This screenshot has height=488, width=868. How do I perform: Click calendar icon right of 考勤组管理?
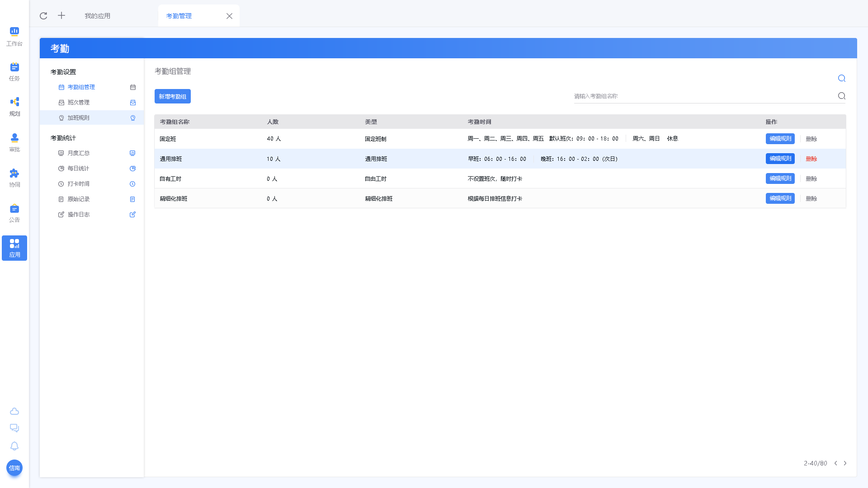tap(133, 87)
